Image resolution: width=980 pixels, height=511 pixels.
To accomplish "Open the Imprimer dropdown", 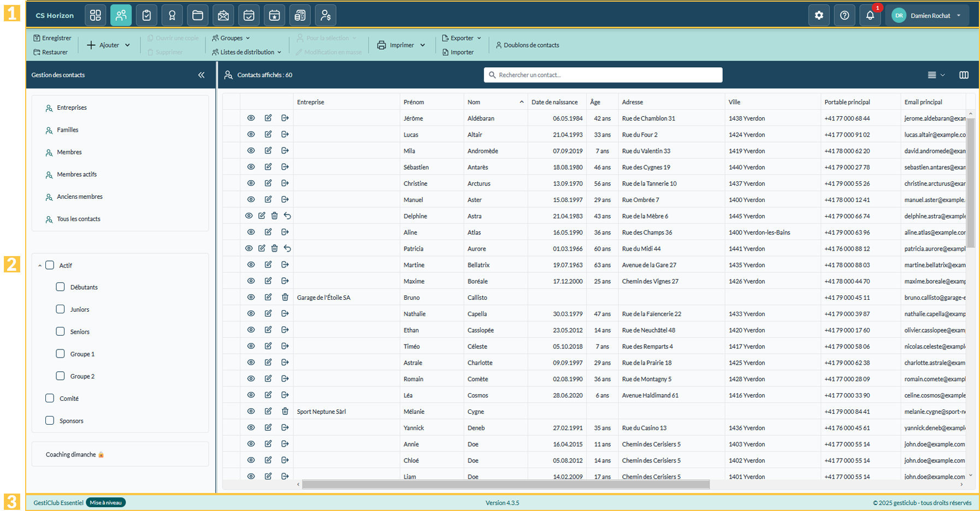I will coord(401,45).
